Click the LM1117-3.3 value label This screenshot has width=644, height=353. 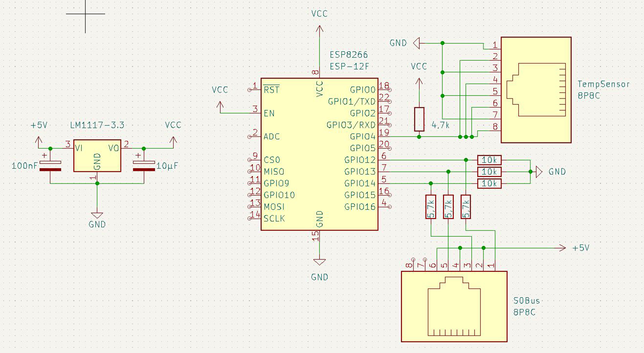click(x=97, y=125)
